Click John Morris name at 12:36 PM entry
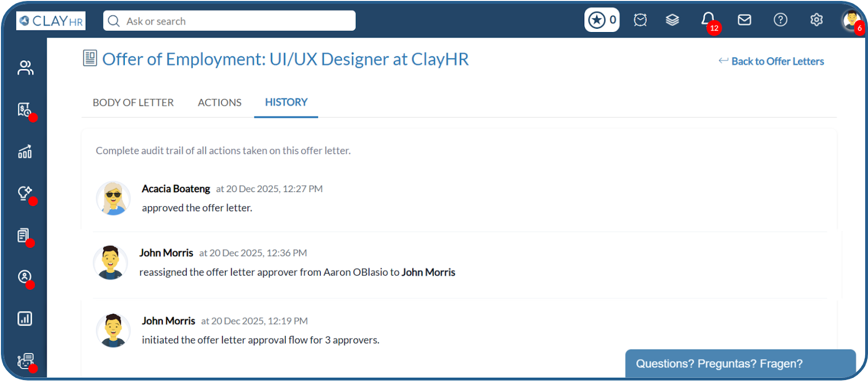 (166, 253)
